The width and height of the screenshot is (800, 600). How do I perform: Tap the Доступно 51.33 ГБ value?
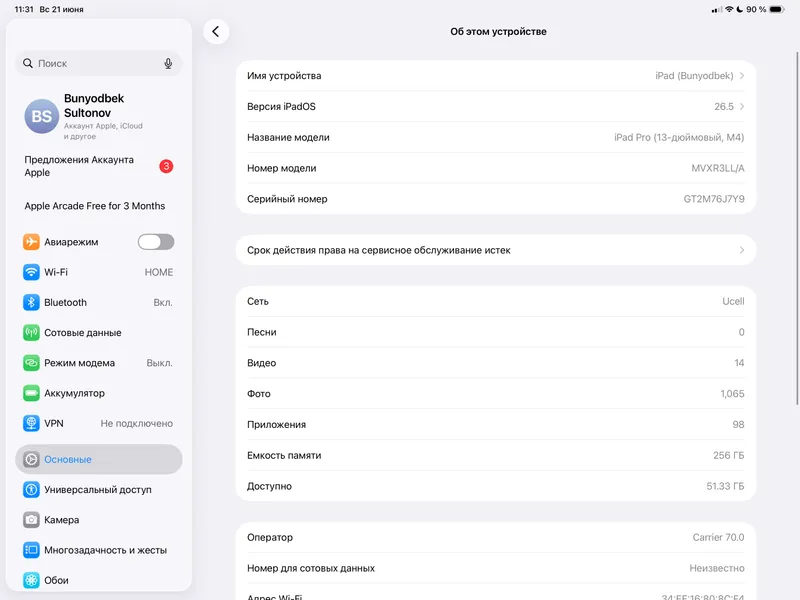click(x=725, y=486)
